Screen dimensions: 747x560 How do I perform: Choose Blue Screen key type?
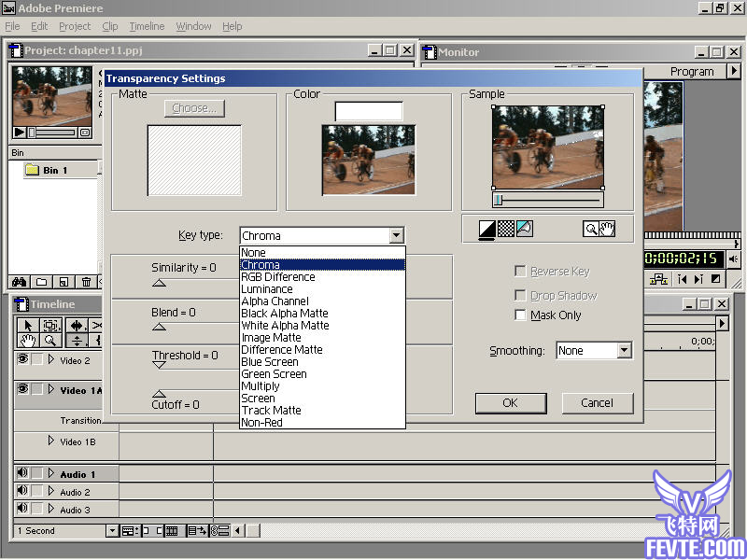(x=322, y=362)
